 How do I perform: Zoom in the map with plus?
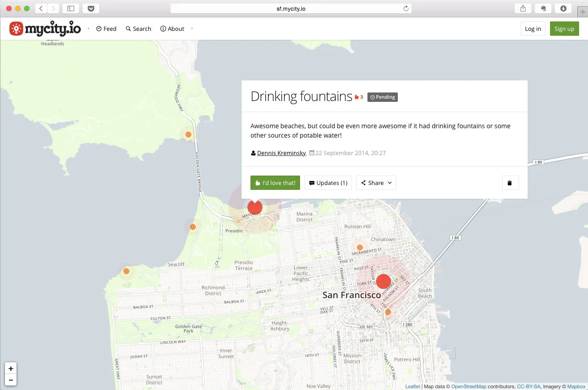11,369
